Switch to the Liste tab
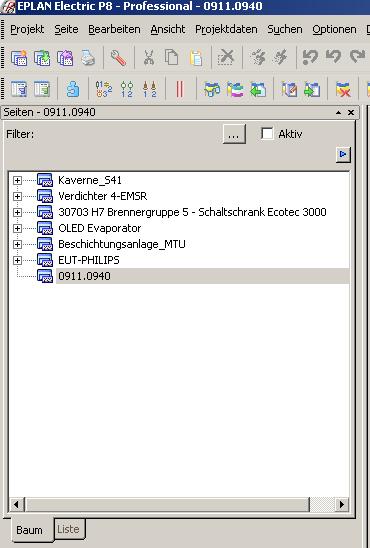Screen dimensions: 370x548 pos(68,529)
